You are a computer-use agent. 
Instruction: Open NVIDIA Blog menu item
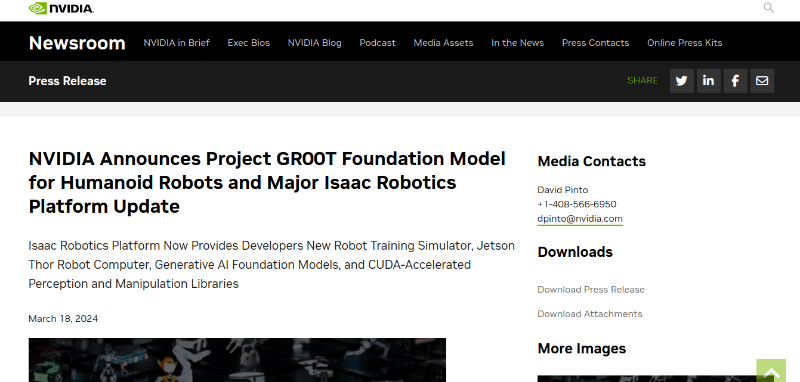pos(314,43)
